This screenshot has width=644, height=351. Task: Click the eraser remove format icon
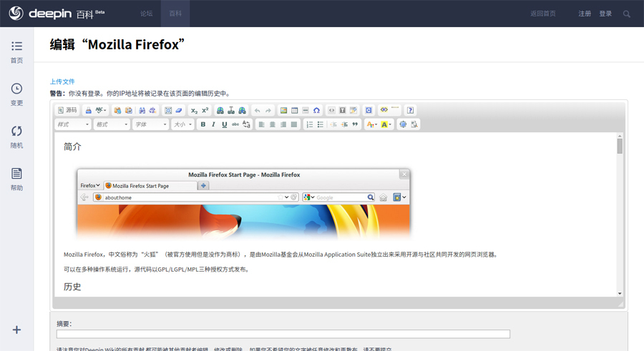click(x=179, y=110)
